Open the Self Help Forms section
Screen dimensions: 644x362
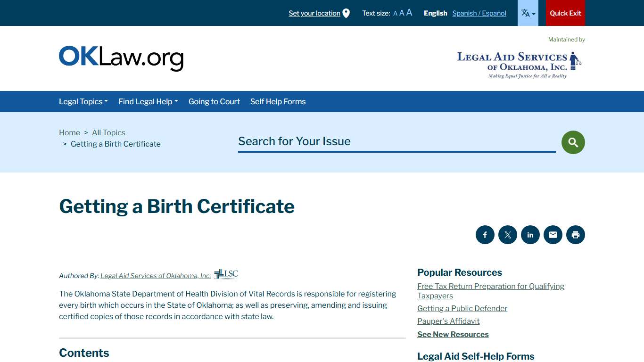278,101
